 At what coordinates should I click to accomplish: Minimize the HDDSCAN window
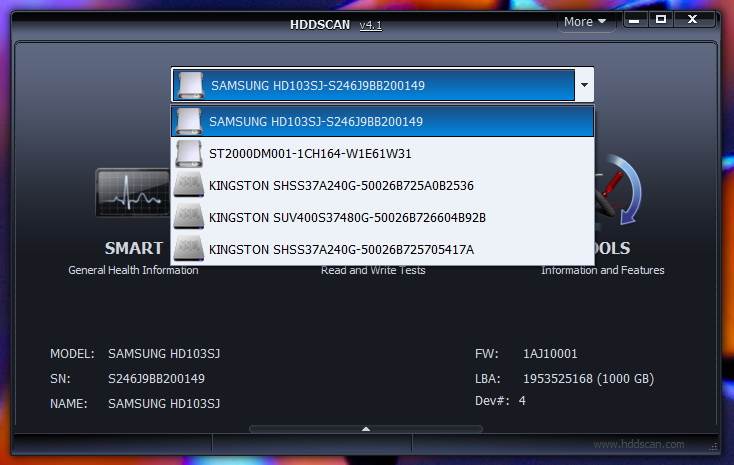(636, 19)
